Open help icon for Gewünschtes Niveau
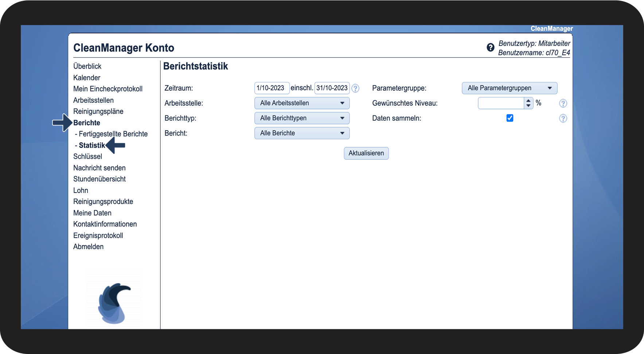This screenshot has height=354, width=644. pyautogui.click(x=563, y=104)
